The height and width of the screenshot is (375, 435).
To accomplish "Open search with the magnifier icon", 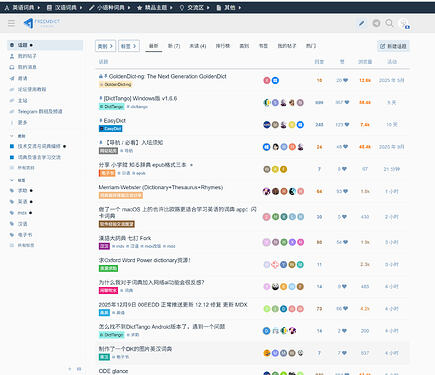I will (x=389, y=23).
